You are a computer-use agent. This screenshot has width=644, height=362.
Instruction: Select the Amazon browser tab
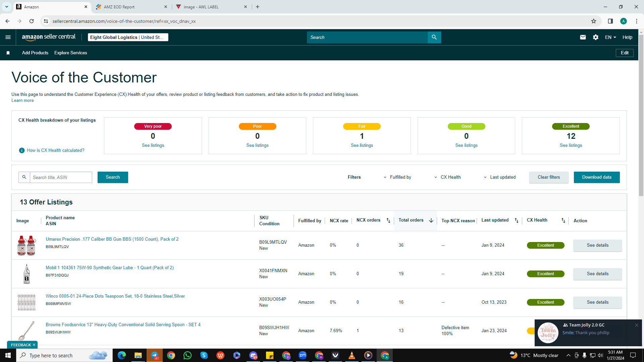[52, 7]
